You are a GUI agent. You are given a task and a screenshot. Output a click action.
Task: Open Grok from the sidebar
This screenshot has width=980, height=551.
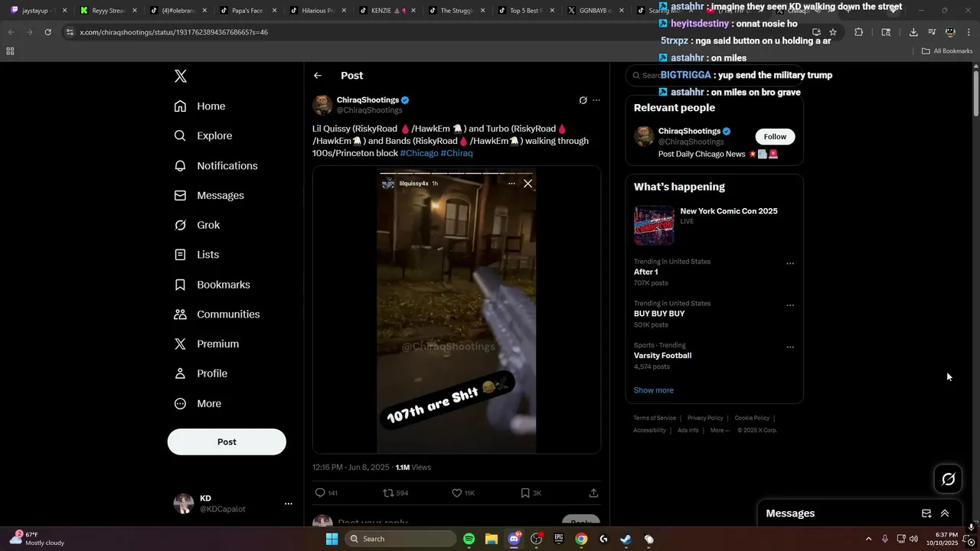click(197, 225)
